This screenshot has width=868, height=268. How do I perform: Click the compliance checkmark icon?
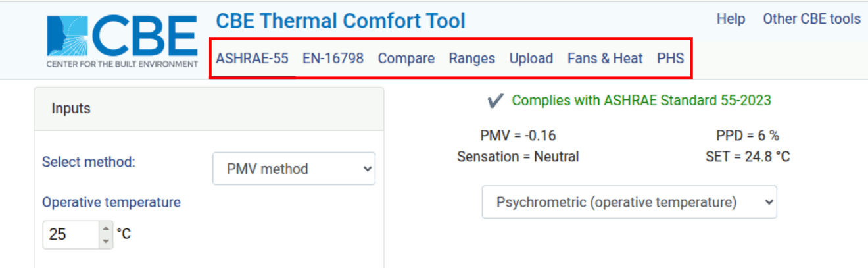pyautogui.click(x=495, y=101)
